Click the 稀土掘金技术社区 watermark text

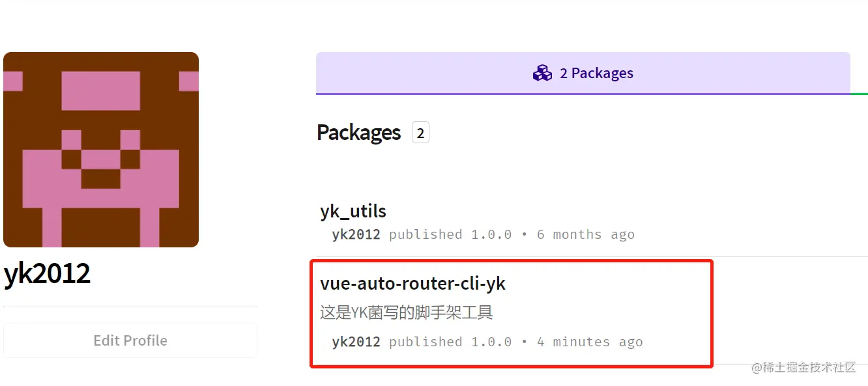coord(803,368)
